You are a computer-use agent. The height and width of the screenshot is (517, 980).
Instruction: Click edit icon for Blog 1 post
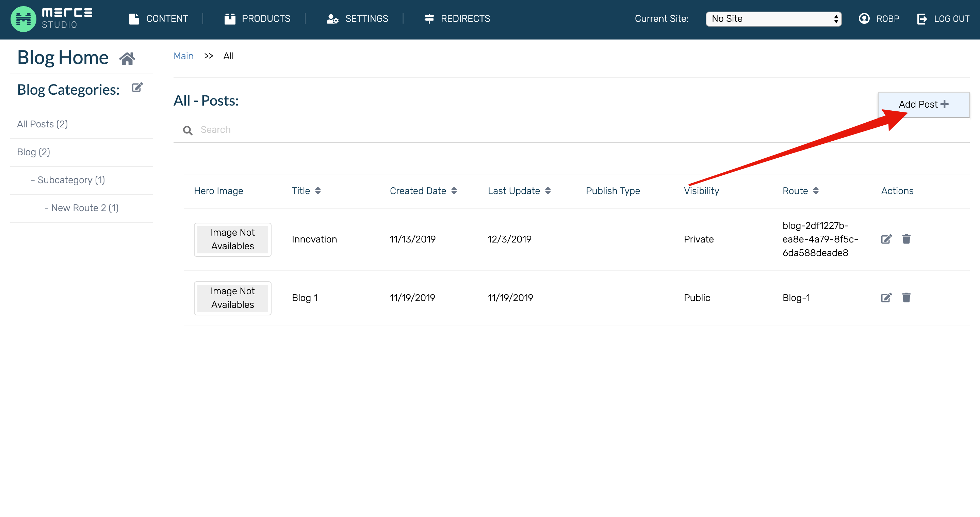click(x=886, y=298)
